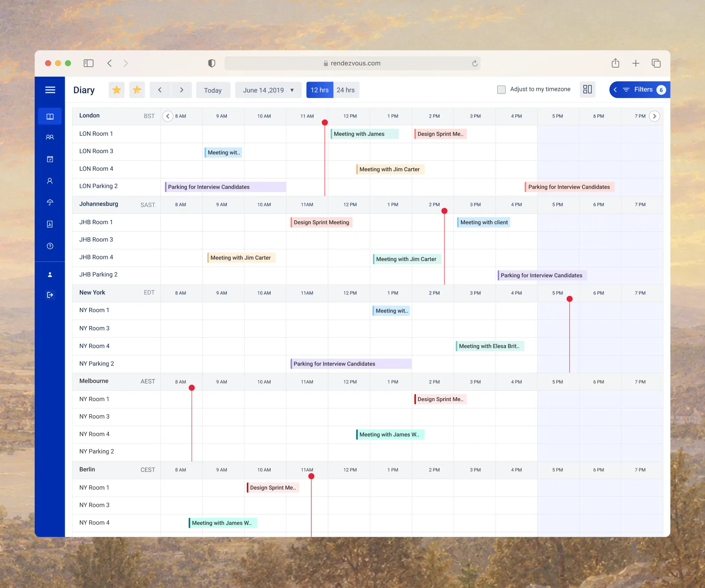Screen dimensions: 705x588
Task: Click the first yellow star favorite button
Action: (116, 90)
